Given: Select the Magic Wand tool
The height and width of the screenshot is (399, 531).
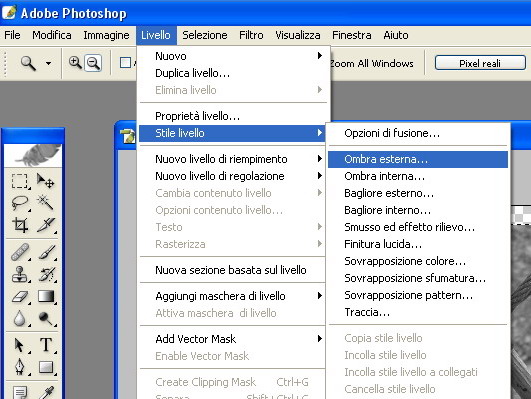Looking at the screenshot, I should (45, 203).
